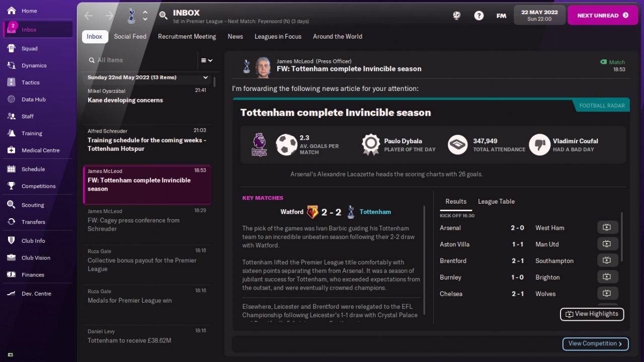Click the View Highlights button
This screenshot has height=362, width=644.
pyautogui.click(x=592, y=314)
